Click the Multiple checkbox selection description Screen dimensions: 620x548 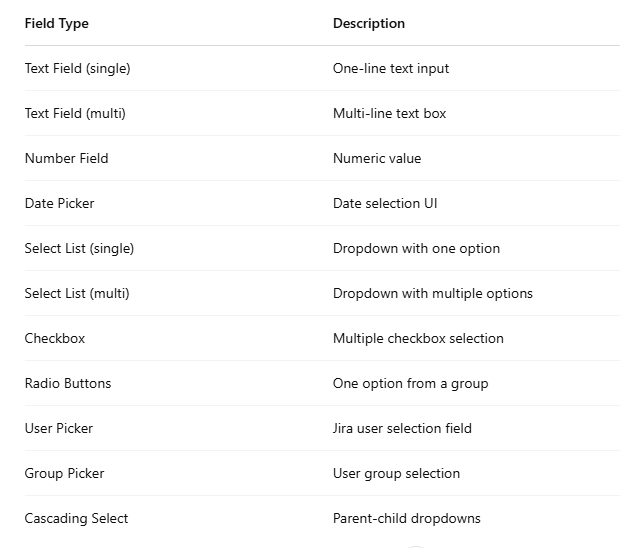click(x=418, y=338)
